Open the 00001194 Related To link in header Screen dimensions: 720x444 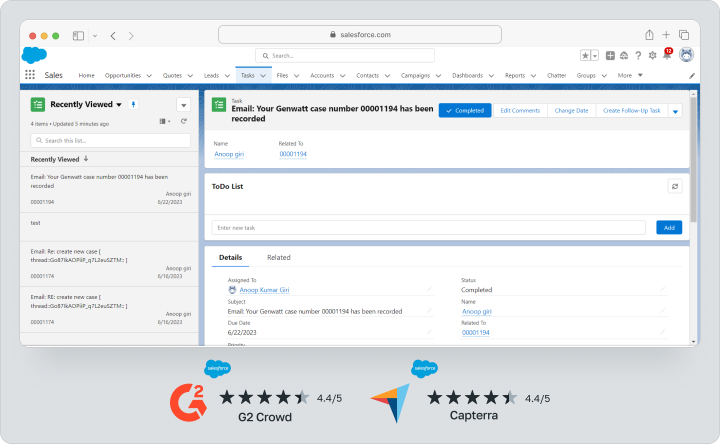293,154
